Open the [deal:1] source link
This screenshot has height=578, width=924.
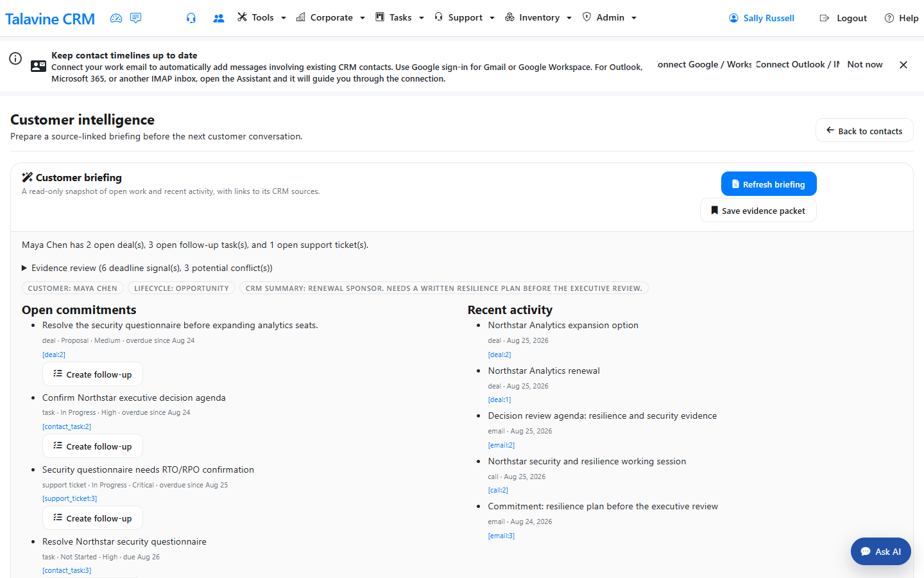pyautogui.click(x=500, y=399)
